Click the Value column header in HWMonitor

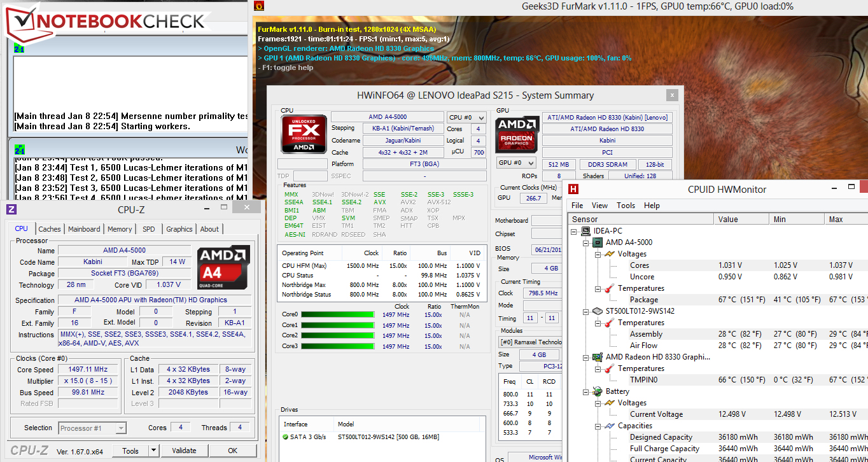(741, 219)
